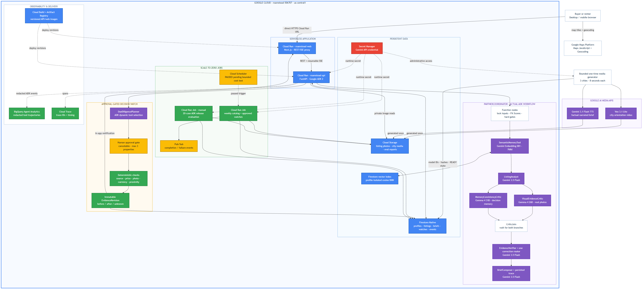Viewport: 644px width, 290px height.
Task: Select the DueDiligencePlanner node
Action: click(128, 113)
